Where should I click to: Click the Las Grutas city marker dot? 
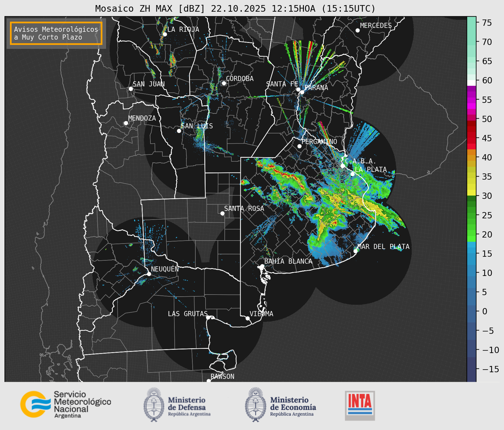(x=208, y=317)
